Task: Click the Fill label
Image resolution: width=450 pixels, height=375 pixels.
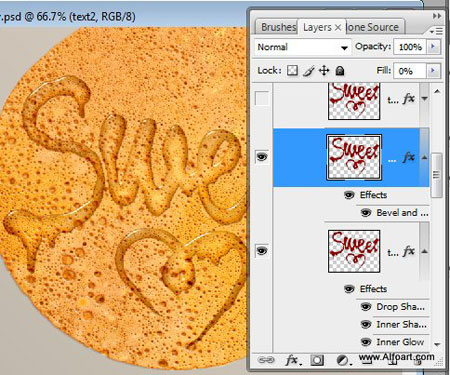Action: [384, 70]
